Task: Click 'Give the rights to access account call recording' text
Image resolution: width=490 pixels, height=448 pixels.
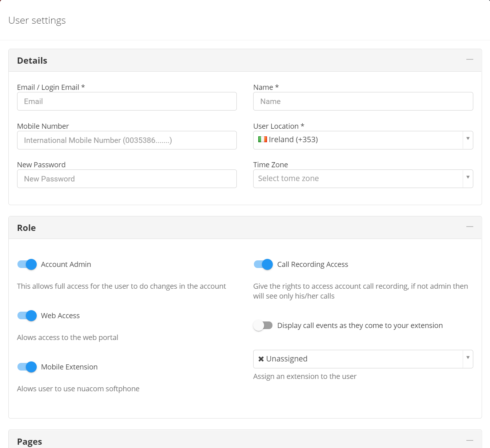Action: point(360,291)
